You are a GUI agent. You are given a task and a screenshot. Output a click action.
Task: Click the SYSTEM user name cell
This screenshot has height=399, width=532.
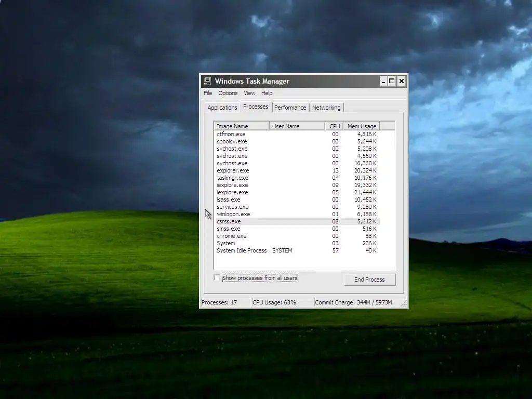click(282, 251)
